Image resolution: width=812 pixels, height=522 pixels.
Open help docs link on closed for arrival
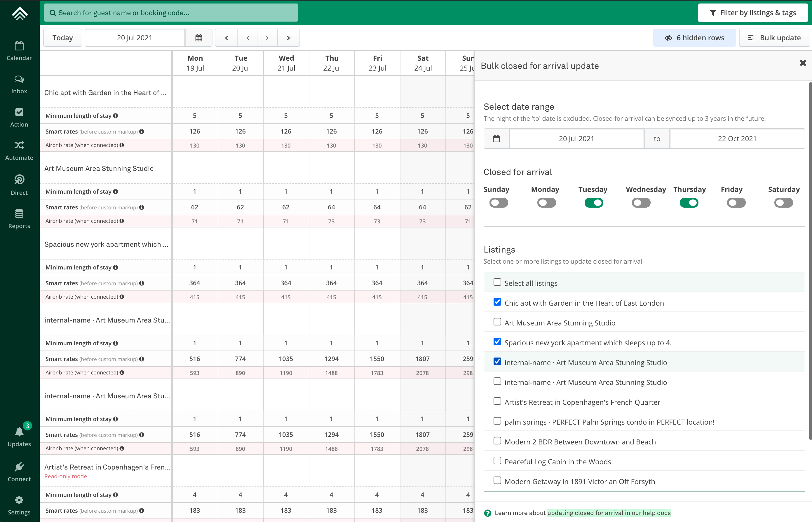coord(609,513)
